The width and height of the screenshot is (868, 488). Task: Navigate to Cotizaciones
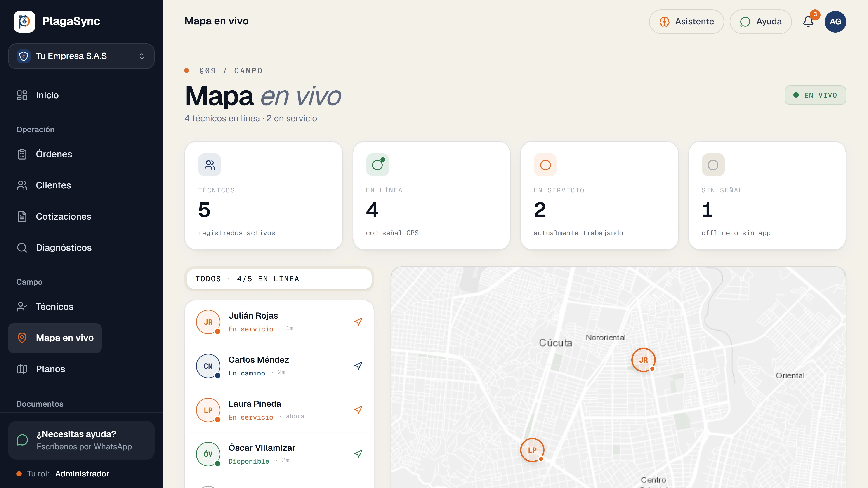54,217
